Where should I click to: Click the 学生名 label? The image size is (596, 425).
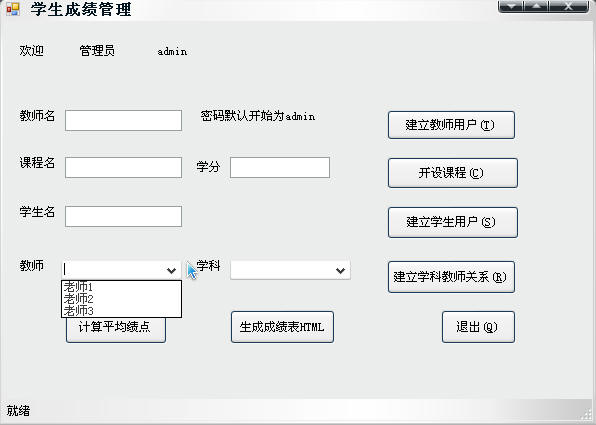(37, 212)
